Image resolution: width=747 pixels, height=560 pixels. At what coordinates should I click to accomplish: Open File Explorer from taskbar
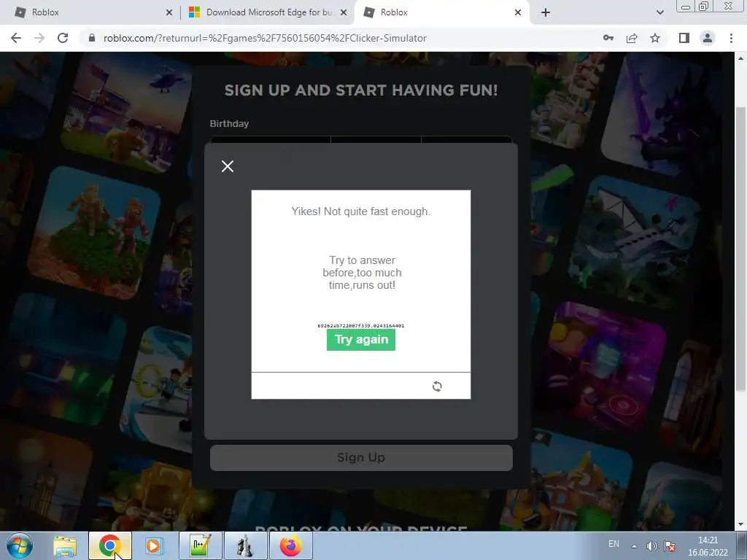(65, 545)
